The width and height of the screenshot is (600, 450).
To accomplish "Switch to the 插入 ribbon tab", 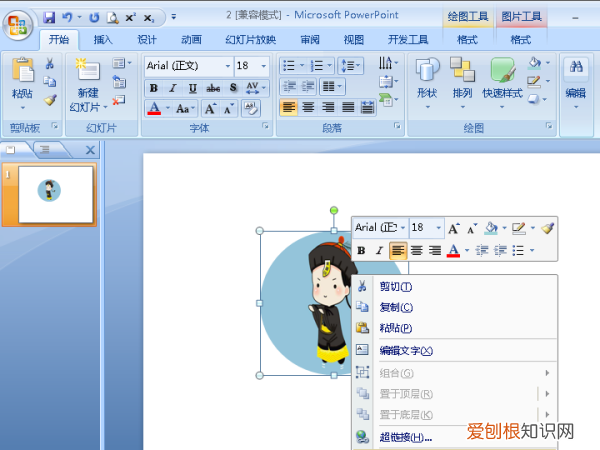I will pos(103,40).
